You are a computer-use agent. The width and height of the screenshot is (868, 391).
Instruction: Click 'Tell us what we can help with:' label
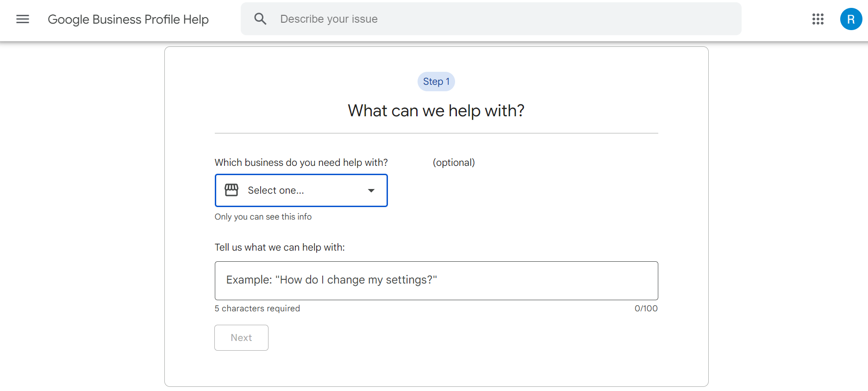(280, 247)
